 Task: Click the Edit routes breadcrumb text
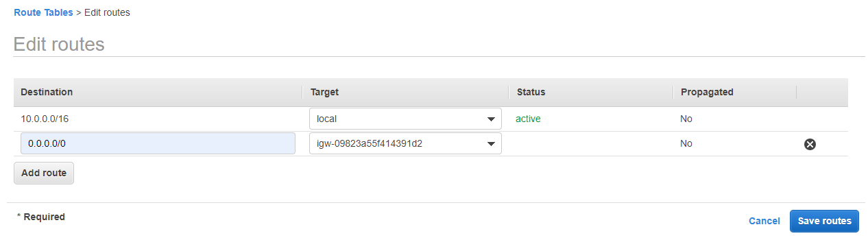(107, 12)
